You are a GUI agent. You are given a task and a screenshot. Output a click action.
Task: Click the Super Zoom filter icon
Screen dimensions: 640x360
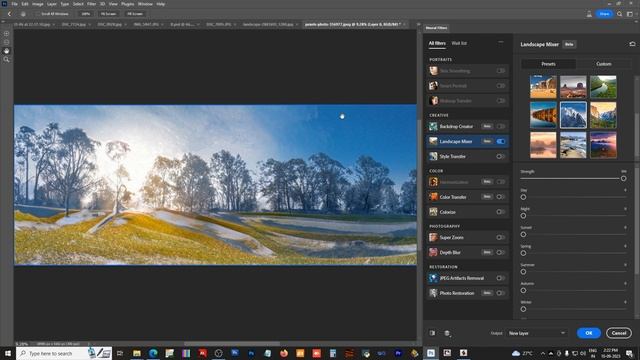coord(433,237)
